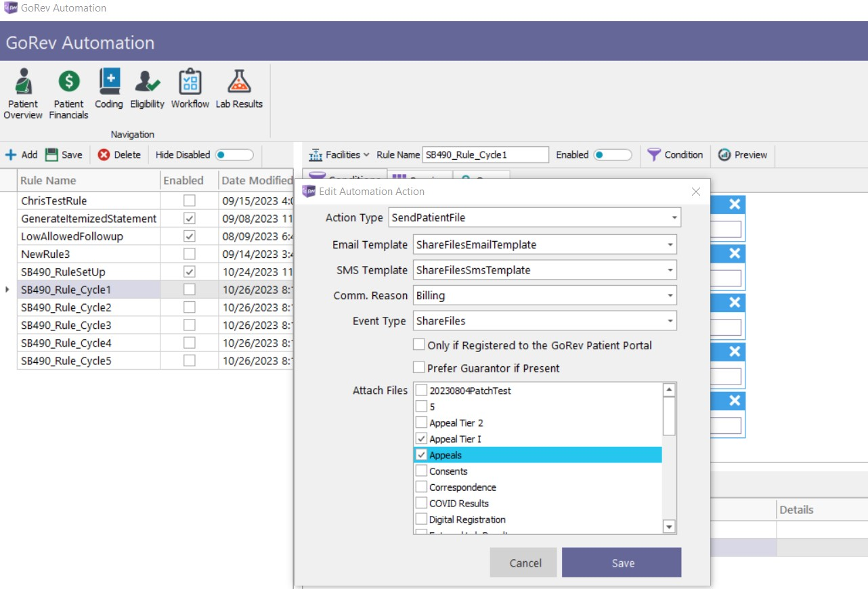Click the Facilities building icon

tap(316, 155)
